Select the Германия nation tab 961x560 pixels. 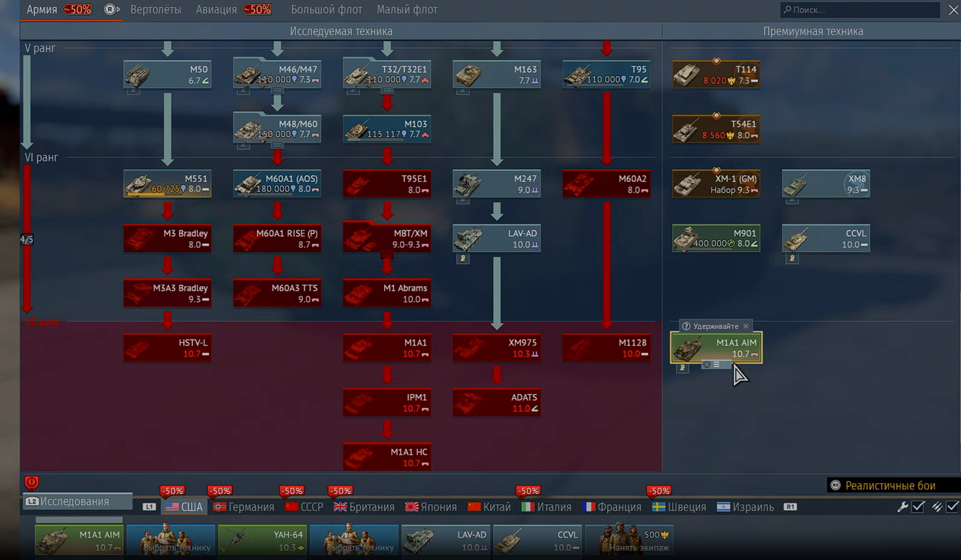point(244,507)
